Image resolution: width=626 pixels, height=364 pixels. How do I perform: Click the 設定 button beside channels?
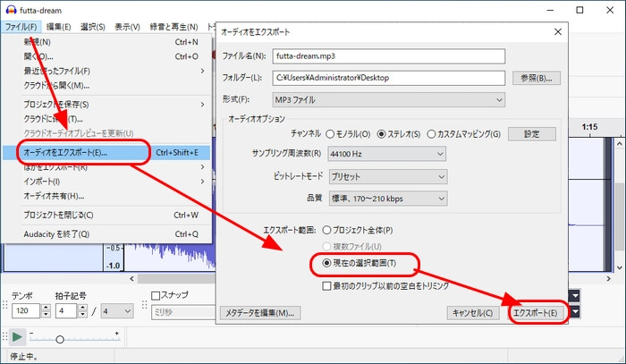[x=532, y=134]
